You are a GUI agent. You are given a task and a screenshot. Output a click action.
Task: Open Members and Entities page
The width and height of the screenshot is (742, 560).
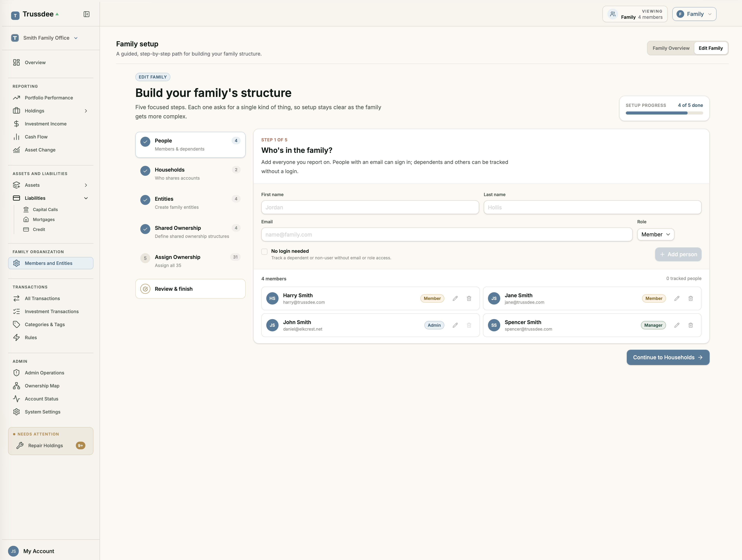tap(51, 263)
